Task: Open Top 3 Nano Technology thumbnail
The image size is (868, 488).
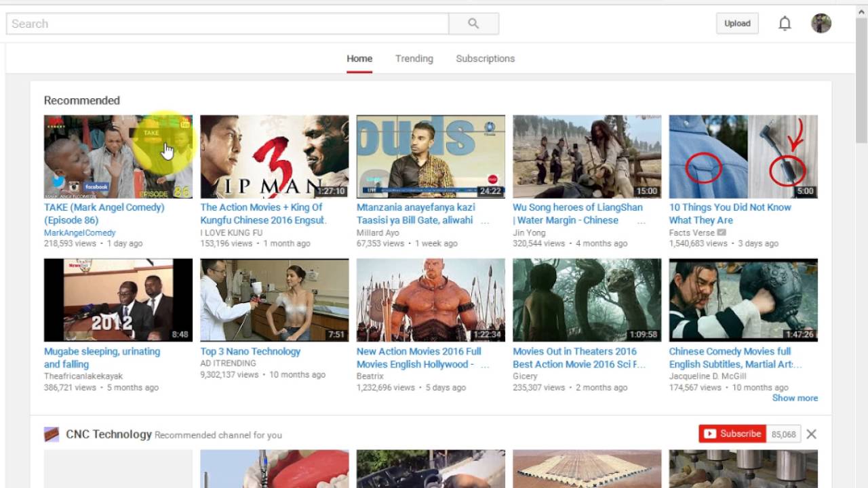Action: (x=275, y=300)
